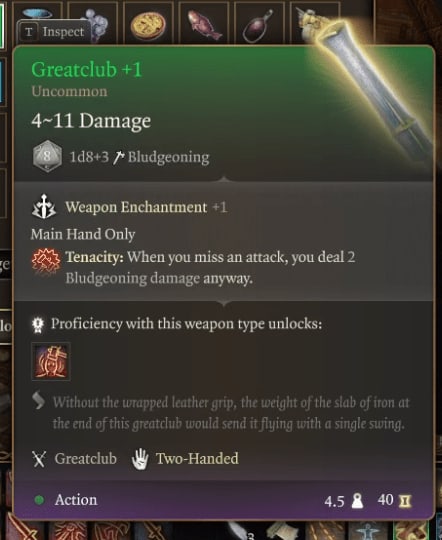Image resolution: width=442 pixels, height=540 pixels.
Task: Click the d8 damage die icon
Action: (x=47, y=156)
